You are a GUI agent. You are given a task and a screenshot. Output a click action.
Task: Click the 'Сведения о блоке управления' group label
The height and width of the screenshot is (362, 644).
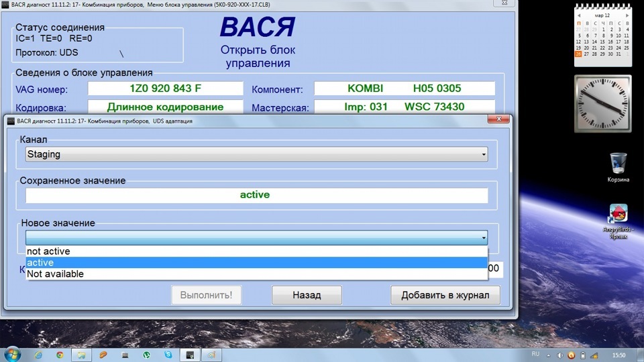(x=85, y=72)
